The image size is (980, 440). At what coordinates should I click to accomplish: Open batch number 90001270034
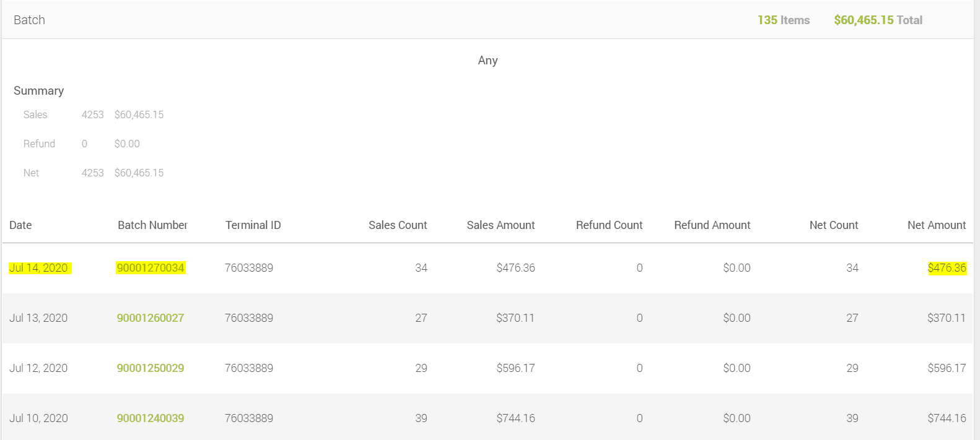click(x=151, y=268)
